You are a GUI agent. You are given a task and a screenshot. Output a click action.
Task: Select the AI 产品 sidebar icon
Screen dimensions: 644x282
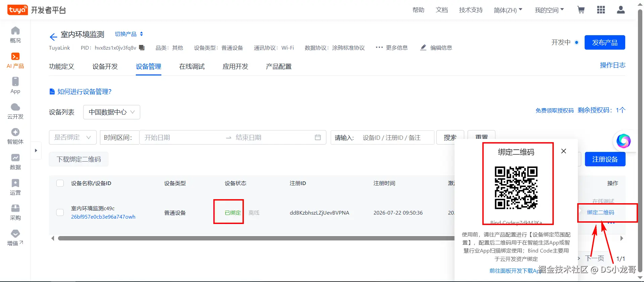[x=15, y=60]
